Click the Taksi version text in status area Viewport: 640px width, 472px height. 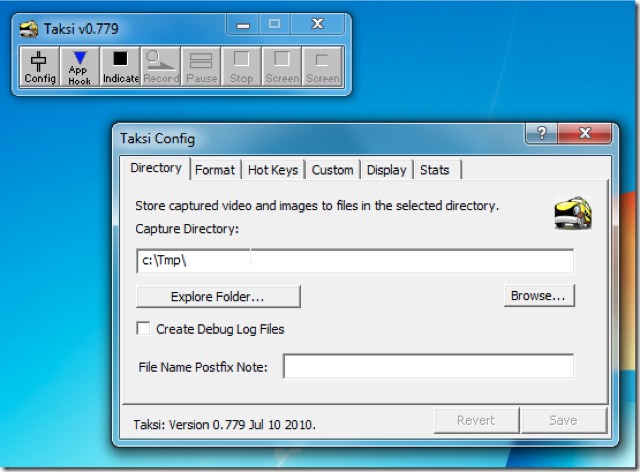point(224,425)
